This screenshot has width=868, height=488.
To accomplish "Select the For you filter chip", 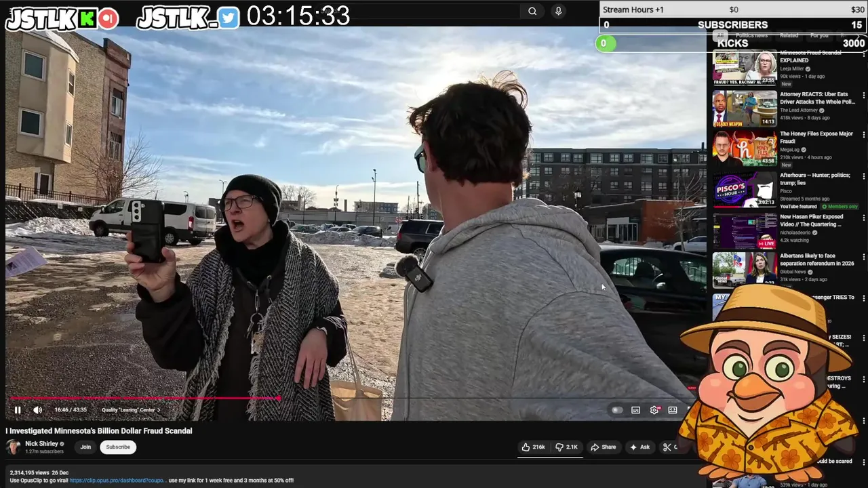I will pyautogui.click(x=819, y=35).
